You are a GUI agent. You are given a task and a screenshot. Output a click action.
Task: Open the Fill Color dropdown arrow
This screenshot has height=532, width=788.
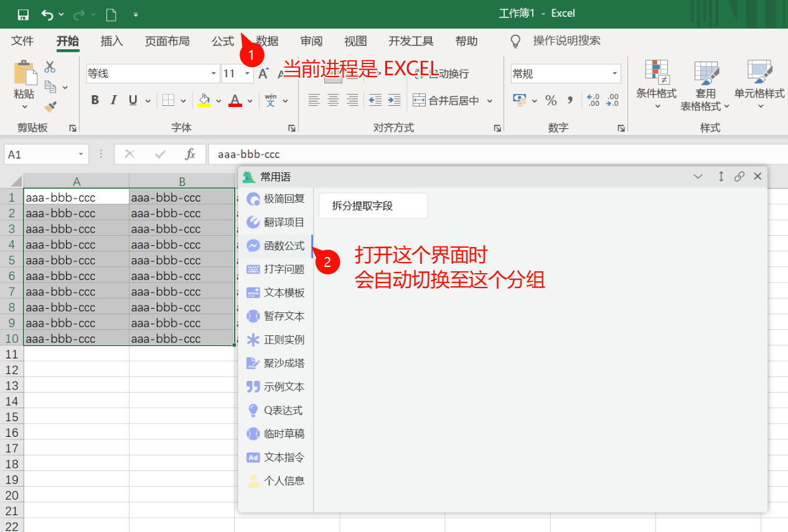(x=218, y=101)
